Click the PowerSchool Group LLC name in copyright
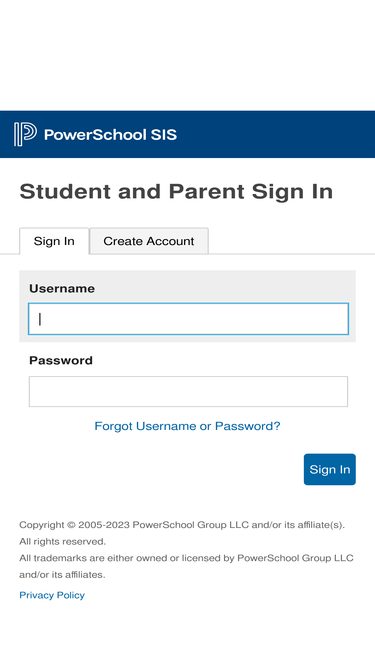The width and height of the screenshot is (375, 667). point(190,525)
